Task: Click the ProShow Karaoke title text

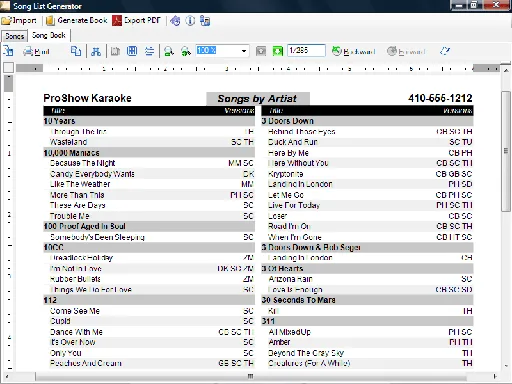Action: click(x=87, y=98)
